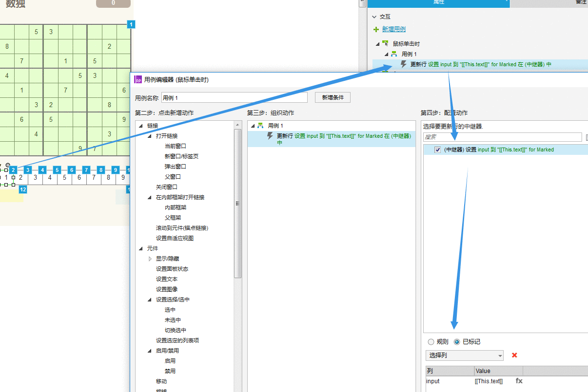
Task: Select the 当前窗口 action
Action: [x=176, y=146]
